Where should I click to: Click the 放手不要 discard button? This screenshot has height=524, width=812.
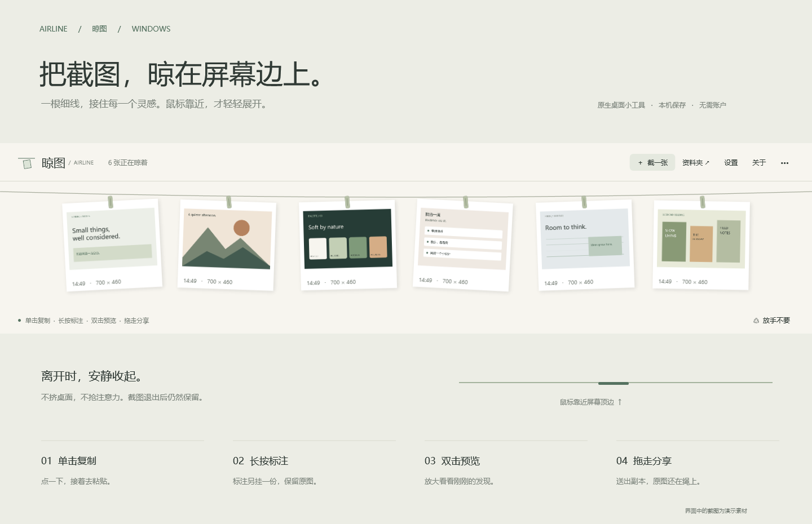[771, 321]
